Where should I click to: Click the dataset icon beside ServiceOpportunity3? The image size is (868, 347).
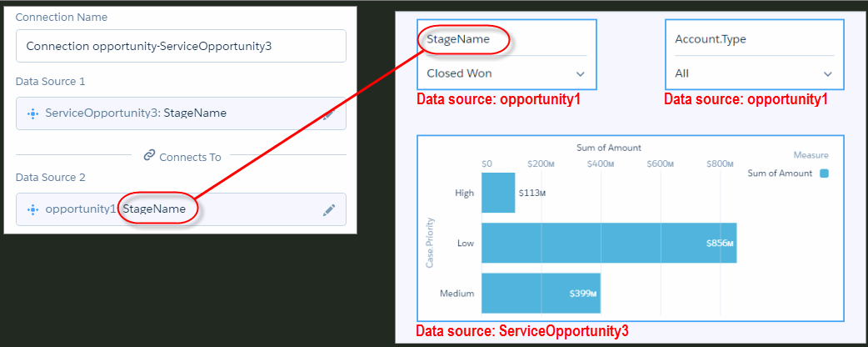pyautogui.click(x=32, y=113)
